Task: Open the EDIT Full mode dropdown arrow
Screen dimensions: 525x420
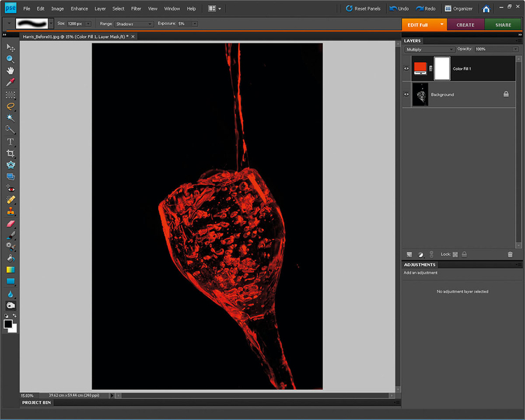Action: 442,24
